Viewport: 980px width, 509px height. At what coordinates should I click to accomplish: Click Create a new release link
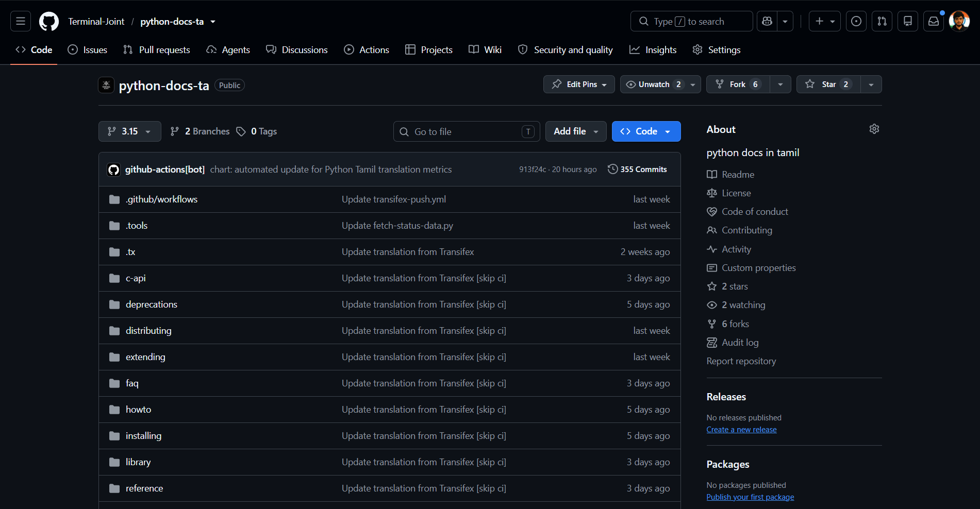[x=741, y=430]
